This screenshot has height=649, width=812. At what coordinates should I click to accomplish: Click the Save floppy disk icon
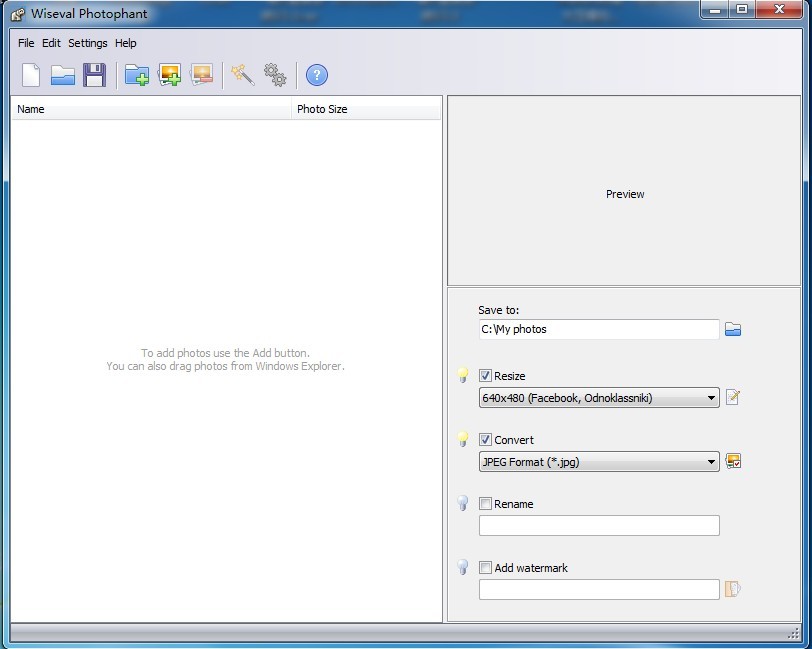(x=94, y=75)
